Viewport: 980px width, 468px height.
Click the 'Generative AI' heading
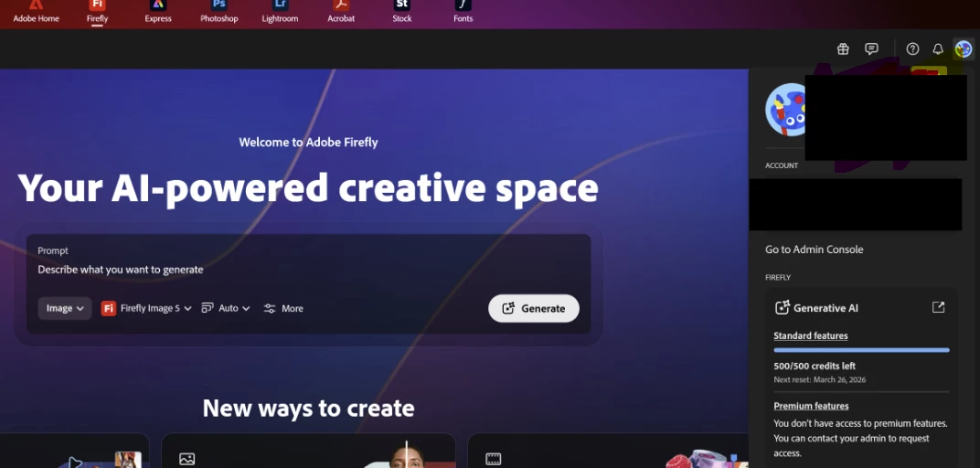click(826, 308)
